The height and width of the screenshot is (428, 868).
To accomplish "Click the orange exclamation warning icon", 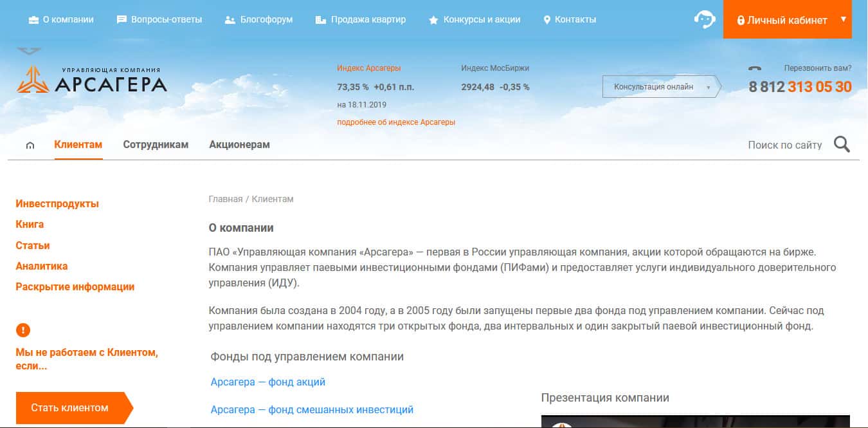I will pos(23,330).
